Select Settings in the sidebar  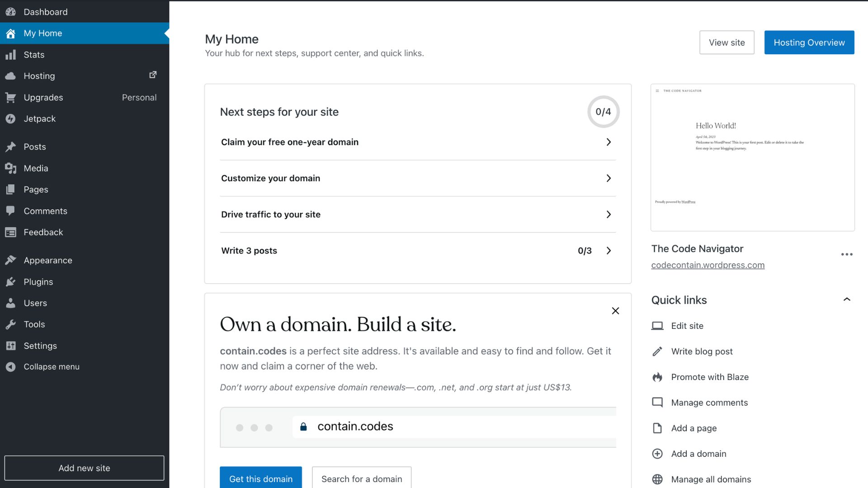click(85, 346)
